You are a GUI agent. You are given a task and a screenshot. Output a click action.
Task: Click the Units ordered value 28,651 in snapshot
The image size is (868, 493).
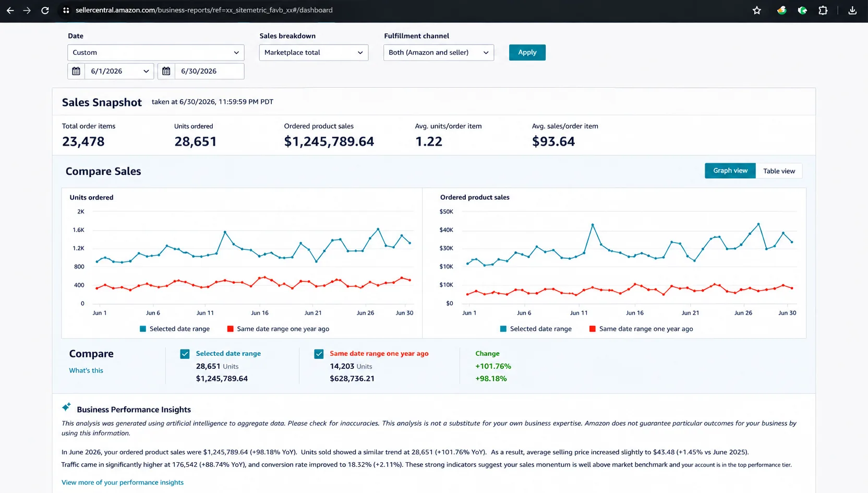point(196,141)
